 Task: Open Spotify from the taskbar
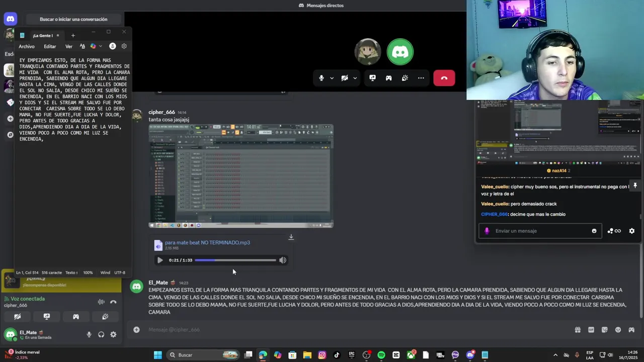click(x=381, y=355)
